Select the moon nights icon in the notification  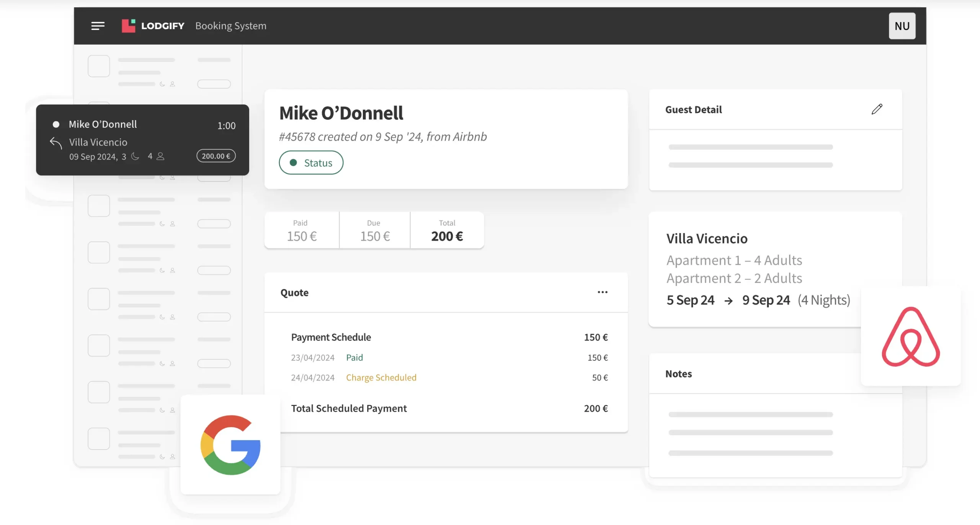pos(135,156)
